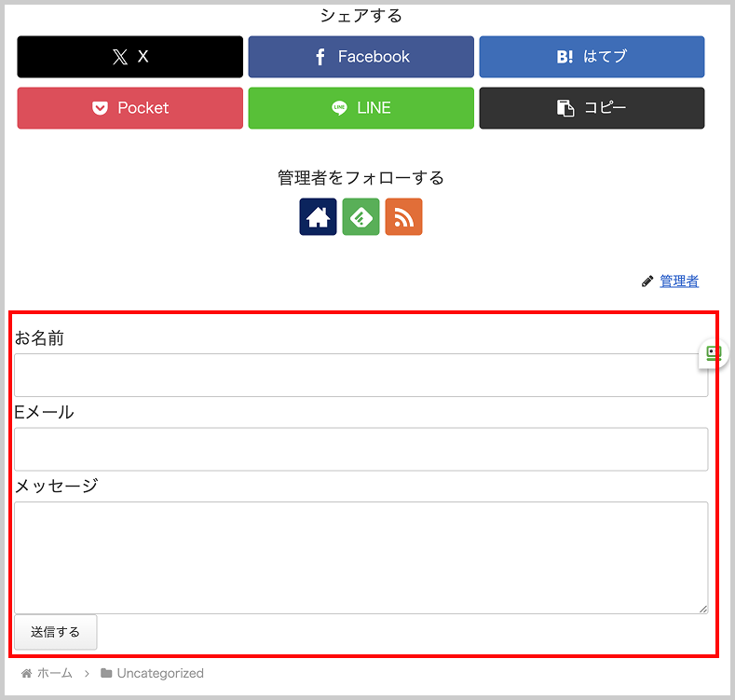Click the 管理者をフォローする heading text
The image size is (735, 700).
pyautogui.click(x=361, y=178)
